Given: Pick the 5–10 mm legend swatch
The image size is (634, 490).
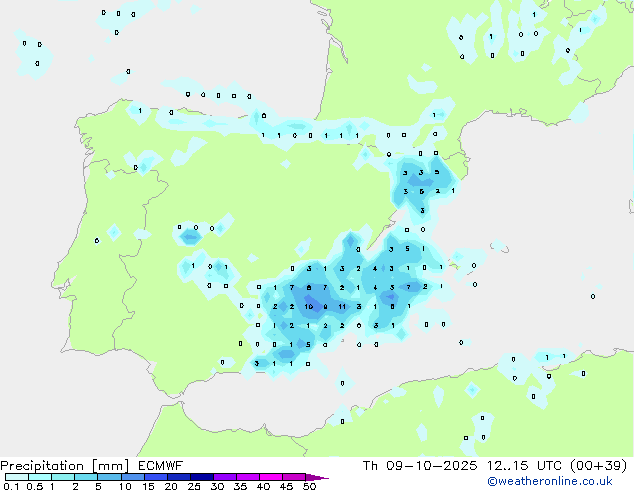Looking at the screenshot, I should pos(109,477).
